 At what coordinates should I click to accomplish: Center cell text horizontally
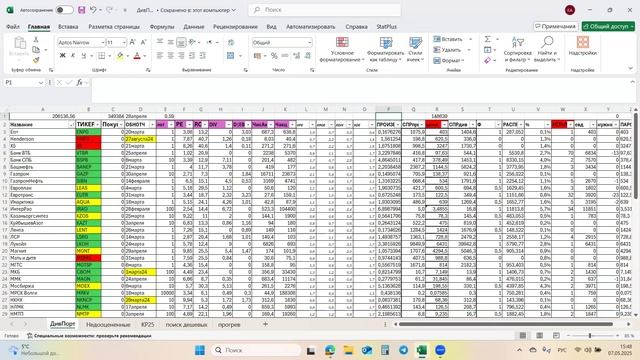pyautogui.click(x=171, y=56)
